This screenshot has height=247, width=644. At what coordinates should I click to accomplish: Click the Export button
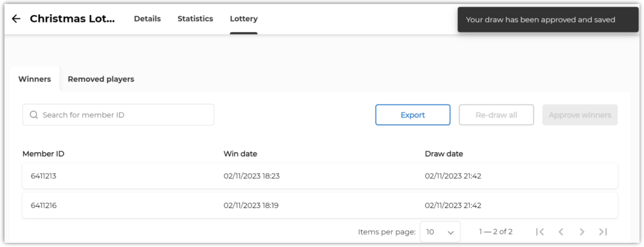click(413, 115)
